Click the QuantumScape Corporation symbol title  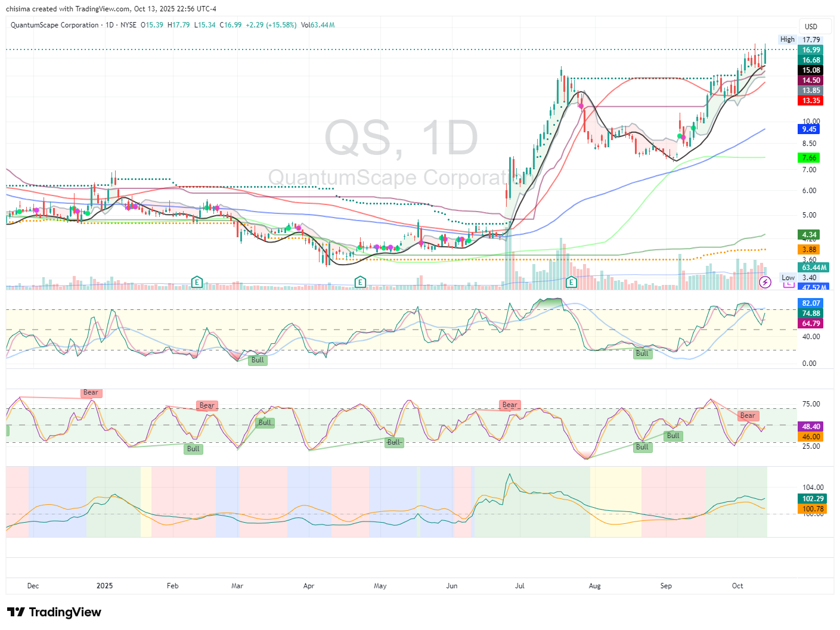(55, 25)
